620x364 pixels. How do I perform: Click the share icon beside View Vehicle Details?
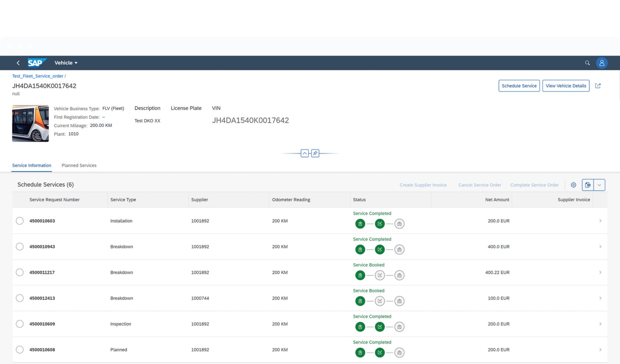[597, 86]
